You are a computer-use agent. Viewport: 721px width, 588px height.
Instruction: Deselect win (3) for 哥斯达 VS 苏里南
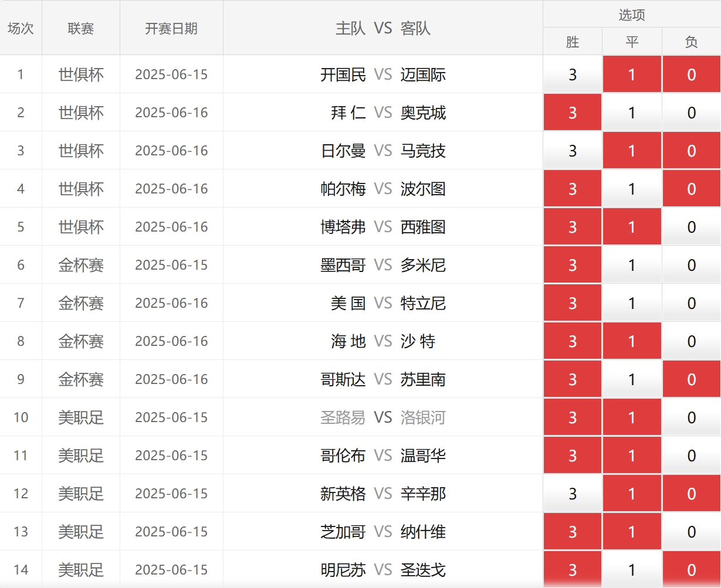[573, 379]
